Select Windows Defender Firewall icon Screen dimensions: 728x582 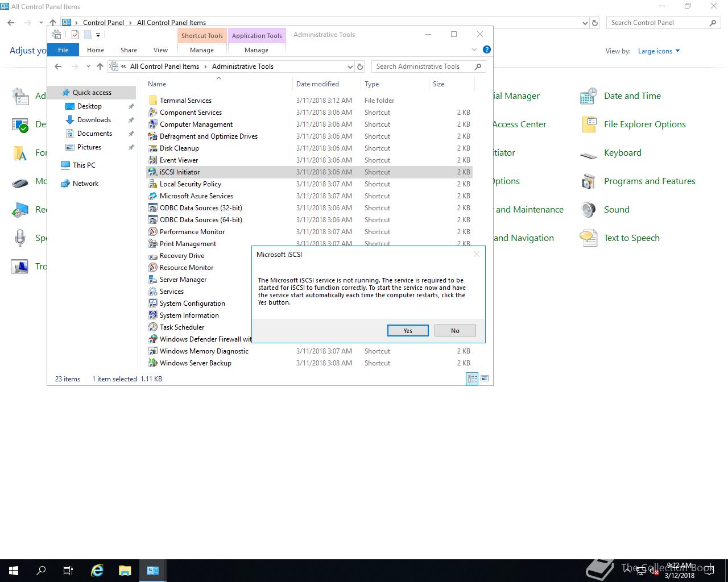[152, 339]
